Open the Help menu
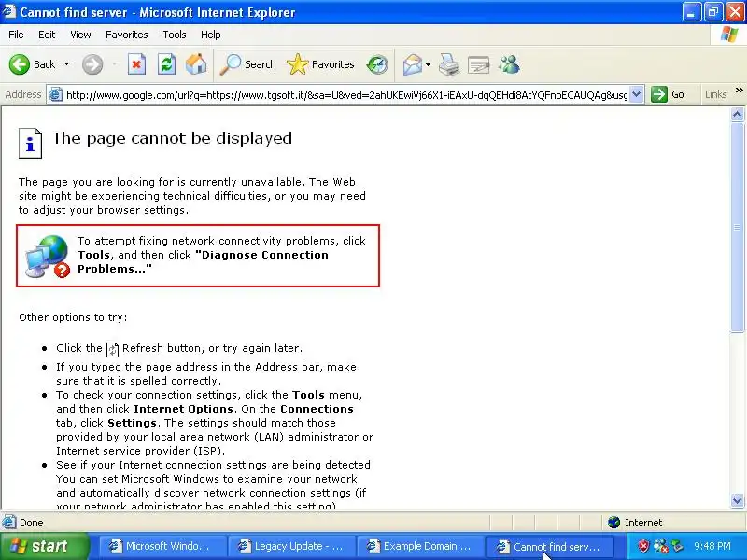 tap(211, 35)
